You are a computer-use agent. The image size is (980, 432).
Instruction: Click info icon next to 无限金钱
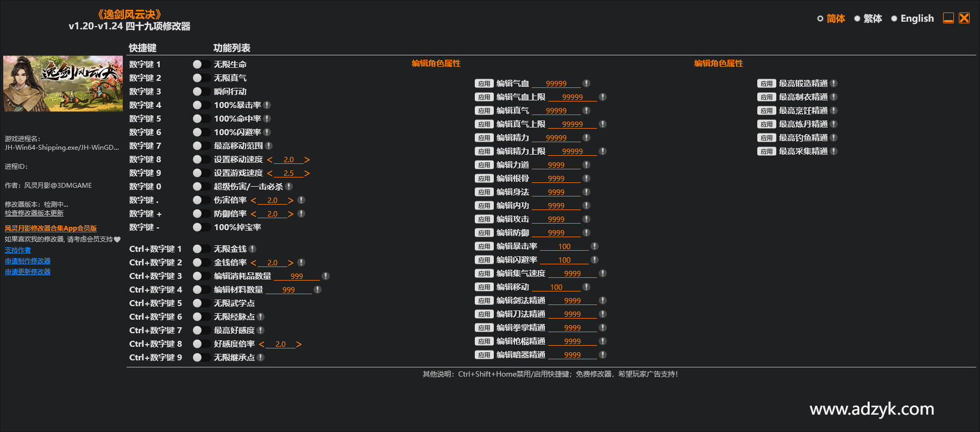coord(253,249)
